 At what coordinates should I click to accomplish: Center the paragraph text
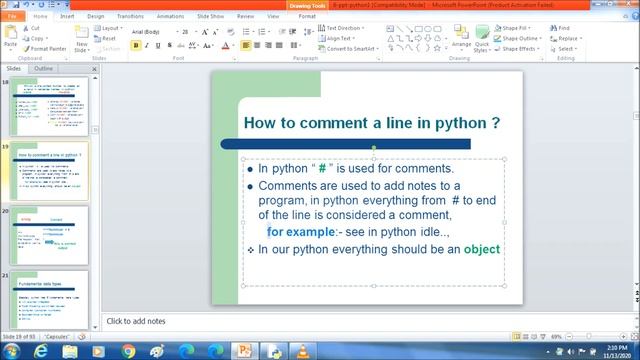click(x=257, y=45)
